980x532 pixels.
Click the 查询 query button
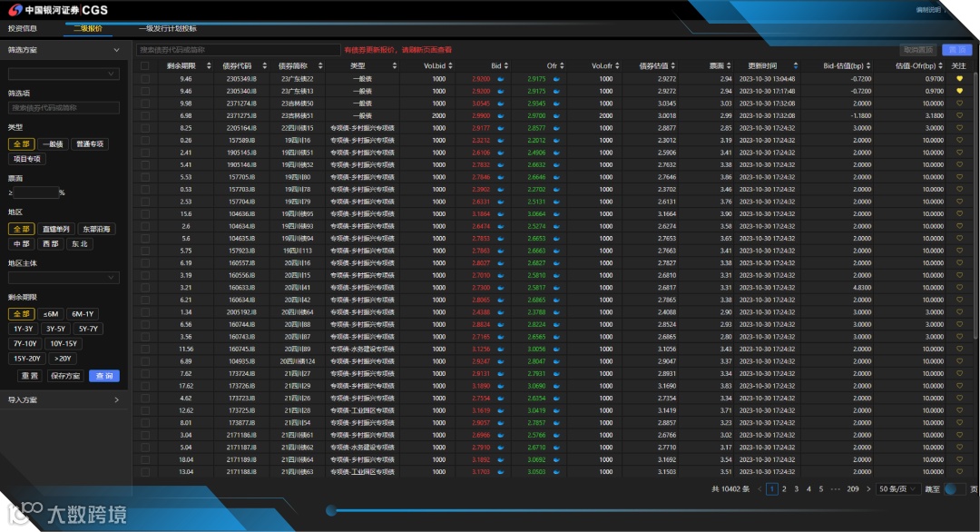103,376
